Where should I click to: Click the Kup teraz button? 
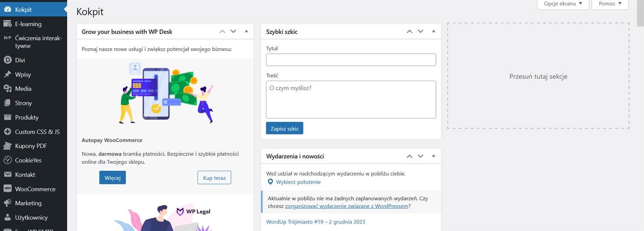point(214,178)
